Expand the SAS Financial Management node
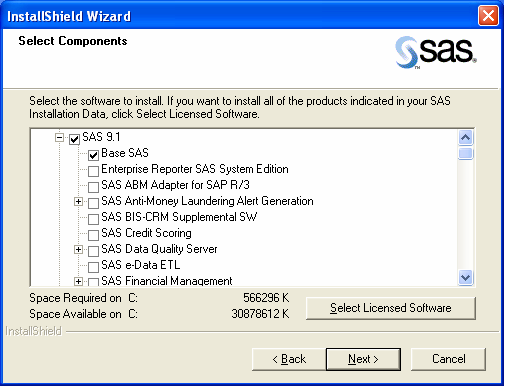The height and width of the screenshot is (387, 505). coord(78,281)
